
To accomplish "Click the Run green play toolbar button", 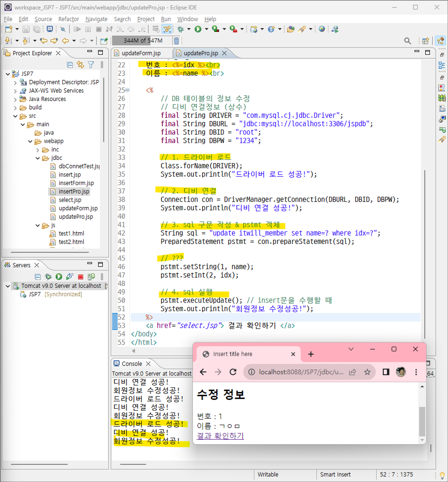I will pyautogui.click(x=198, y=29).
